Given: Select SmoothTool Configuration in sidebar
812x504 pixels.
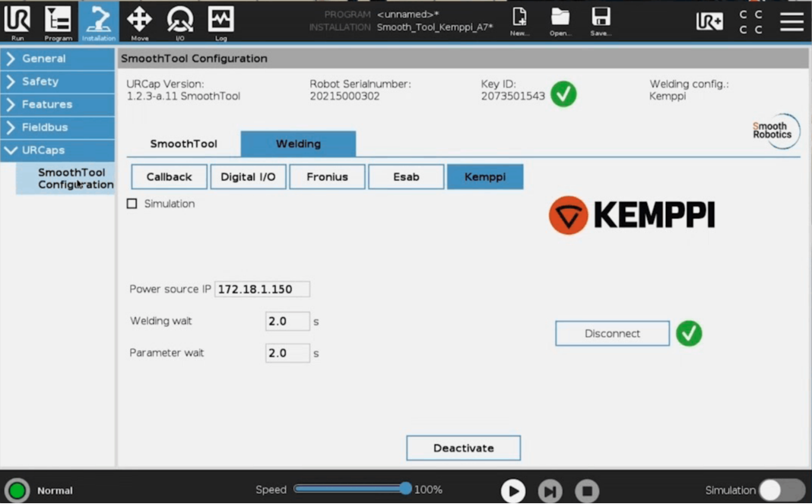Looking at the screenshot, I should 66,178.
